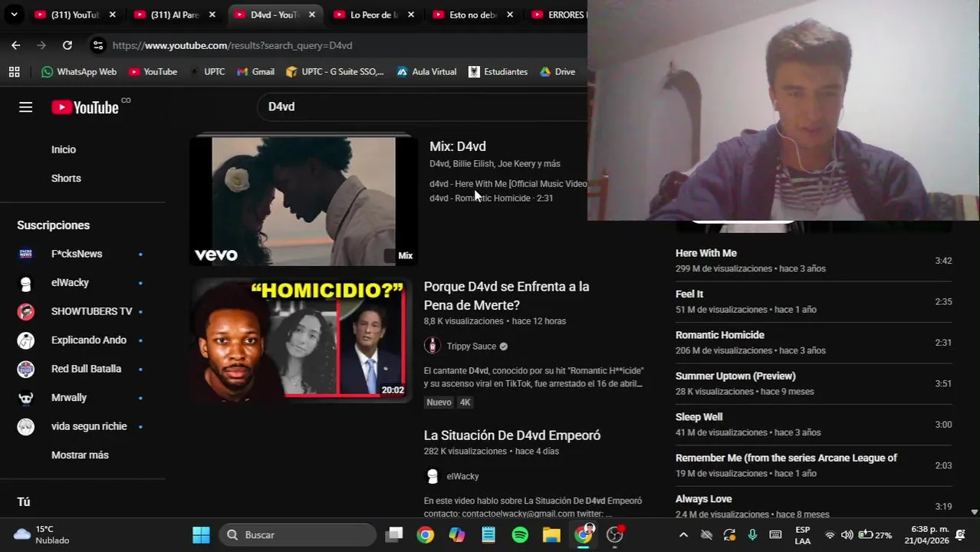Image resolution: width=980 pixels, height=552 pixels.
Task: Click the YouTube search box containing D4vd
Action: [x=422, y=107]
